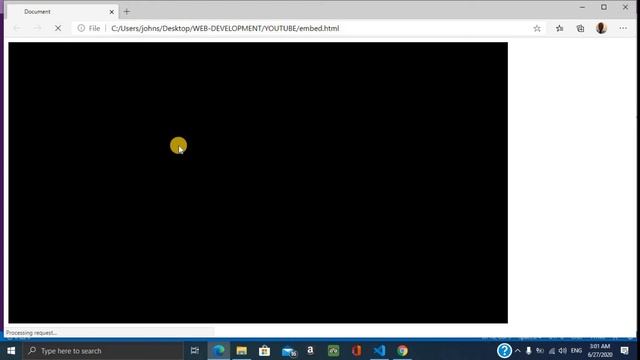The image size is (640, 360).
Task: Open network settings from the tray
Action: [552, 351]
